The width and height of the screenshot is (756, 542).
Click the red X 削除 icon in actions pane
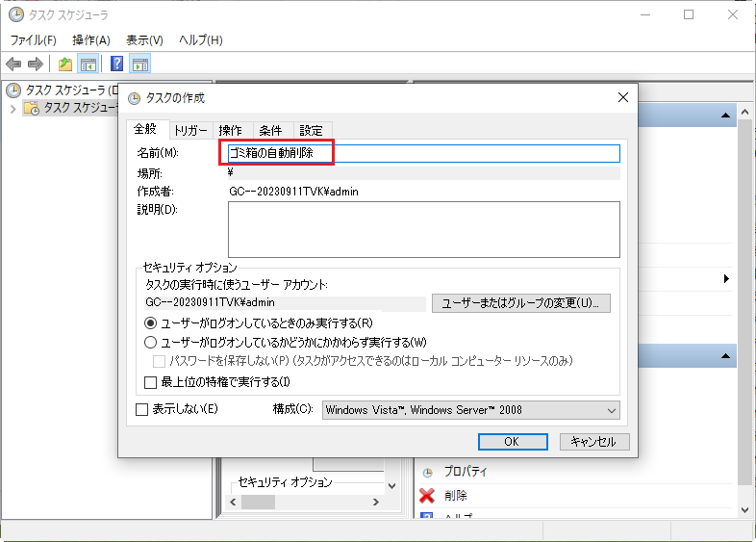pyautogui.click(x=427, y=495)
